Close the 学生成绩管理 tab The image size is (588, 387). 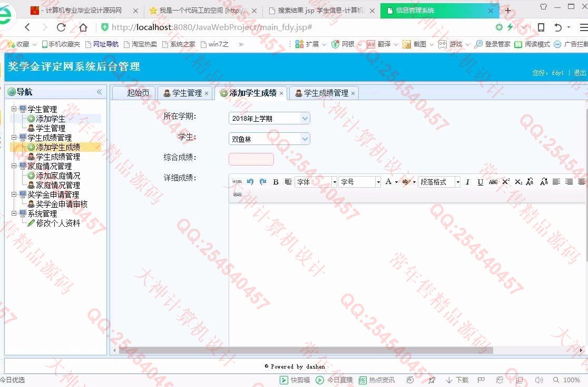click(x=353, y=93)
